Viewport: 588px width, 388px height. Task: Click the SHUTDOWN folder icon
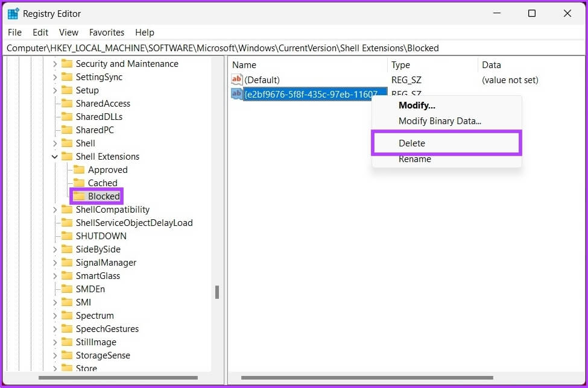[x=67, y=236]
